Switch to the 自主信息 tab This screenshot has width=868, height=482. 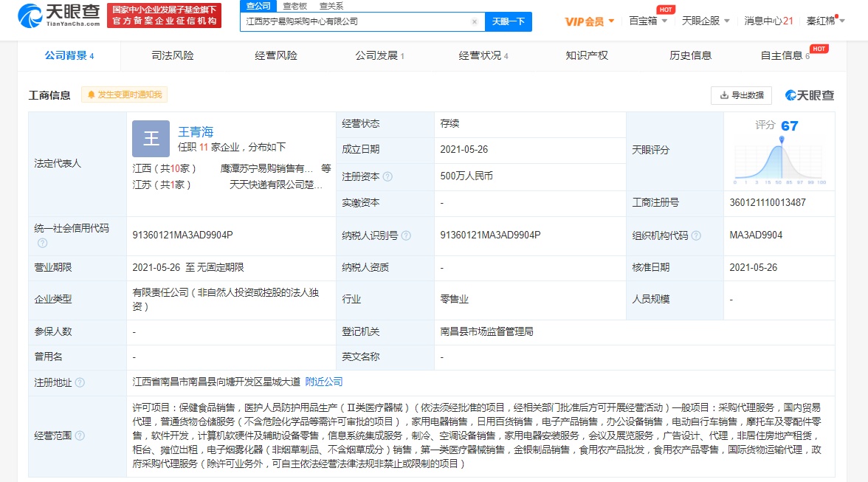(x=785, y=56)
